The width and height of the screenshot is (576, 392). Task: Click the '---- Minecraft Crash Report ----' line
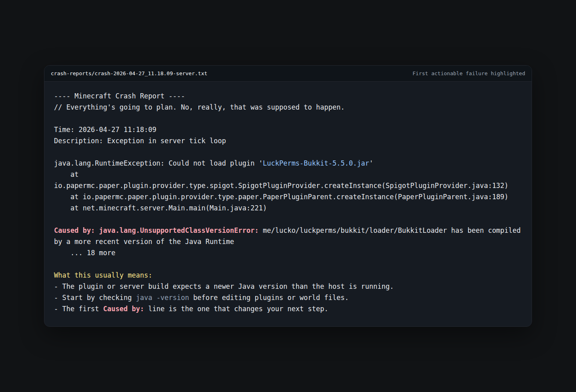pos(119,96)
